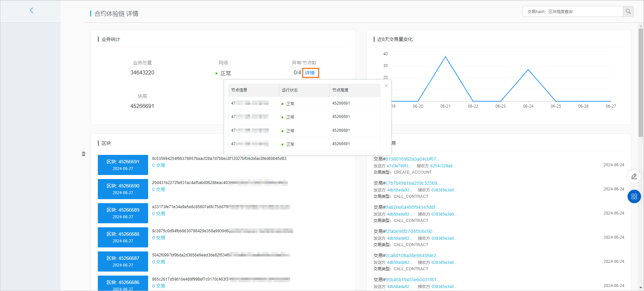Click the 异常/节点数 value 0/4

click(297, 72)
